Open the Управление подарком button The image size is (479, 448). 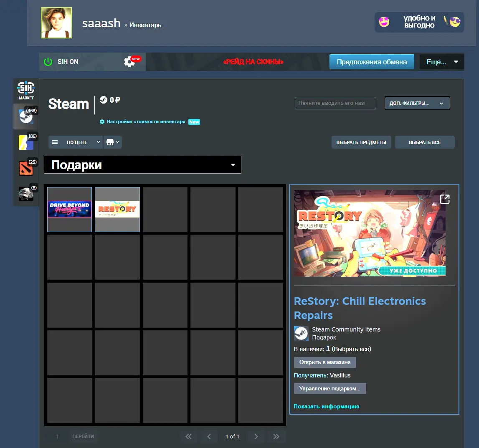pyautogui.click(x=330, y=388)
